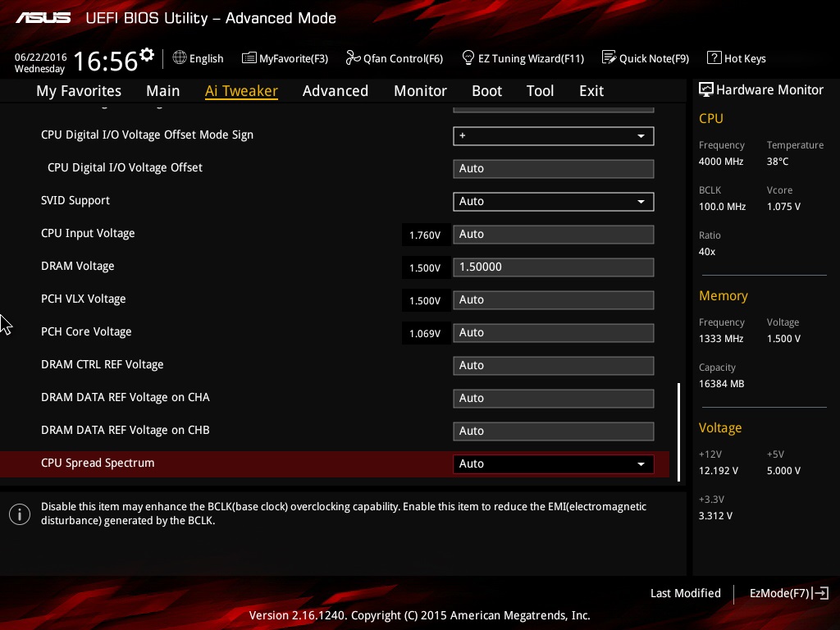This screenshot has height=630, width=840.
Task: Click the 16384 MB capacity value
Action: coord(721,384)
